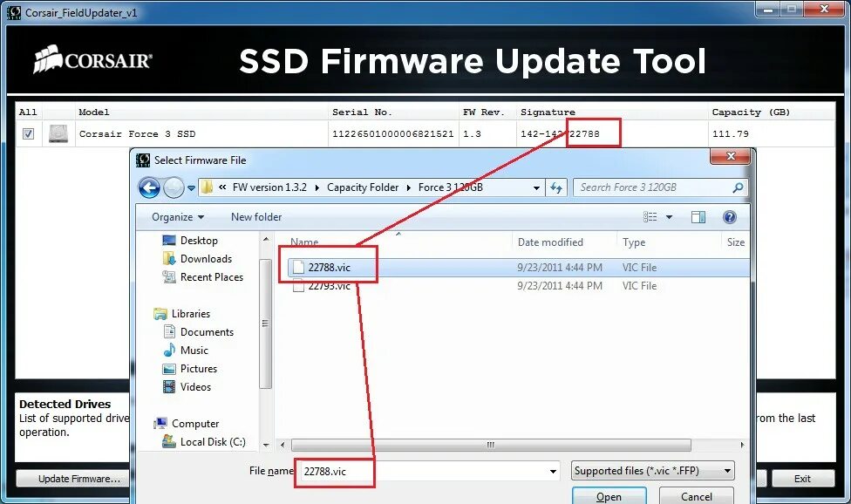Image resolution: width=851 pixels, height=504 pixels.
Task: Expand the address bar history dropdown
Action: (536, 187)
